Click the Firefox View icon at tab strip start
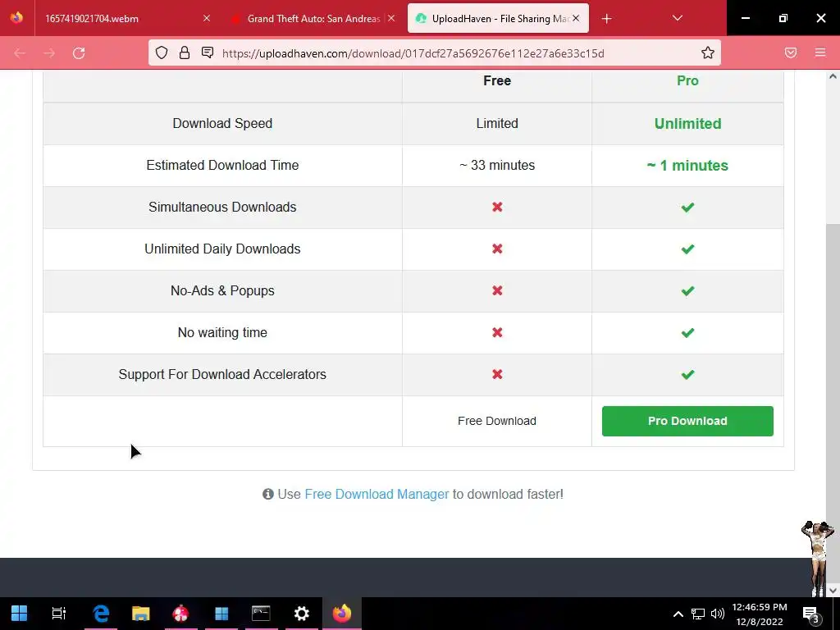Screen dimensions: 840x630 click(16, 18)
